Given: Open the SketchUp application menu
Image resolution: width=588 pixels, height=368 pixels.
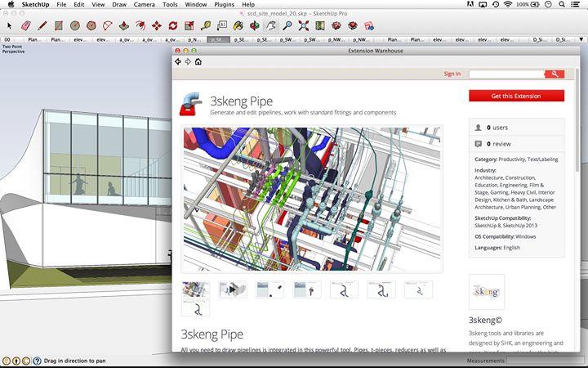Looking at the screenshot, I should click(x=35, y=5).
